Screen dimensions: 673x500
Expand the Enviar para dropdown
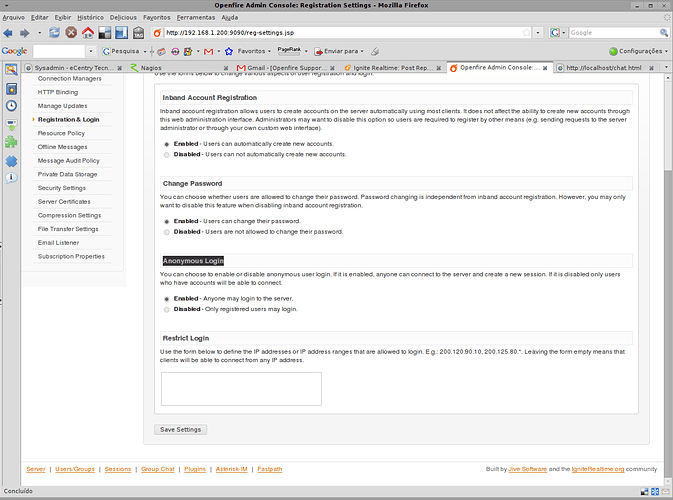pos(362,52)
